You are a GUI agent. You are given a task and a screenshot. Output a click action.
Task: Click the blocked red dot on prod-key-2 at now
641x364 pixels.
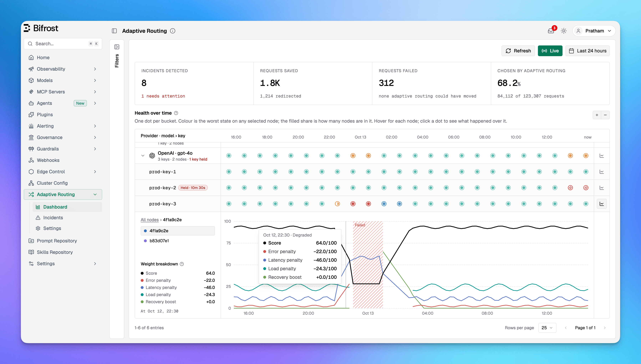coord(586,188)
